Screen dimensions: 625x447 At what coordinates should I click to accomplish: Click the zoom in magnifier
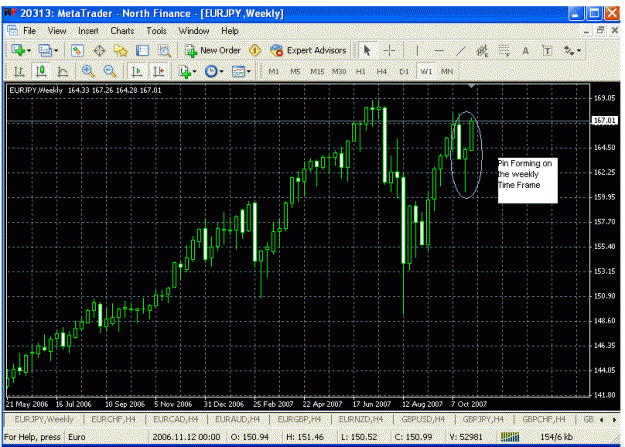click(x=88, y=71)
